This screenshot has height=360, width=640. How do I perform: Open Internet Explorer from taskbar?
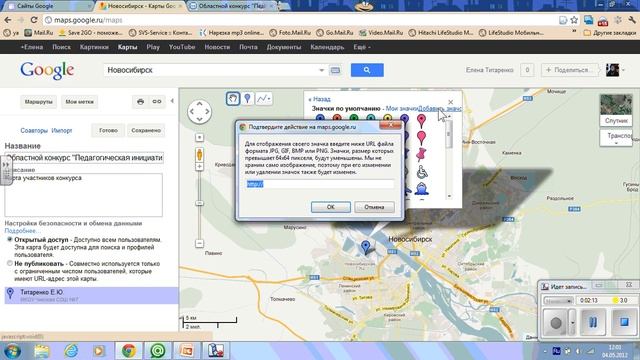coord(71,351)
